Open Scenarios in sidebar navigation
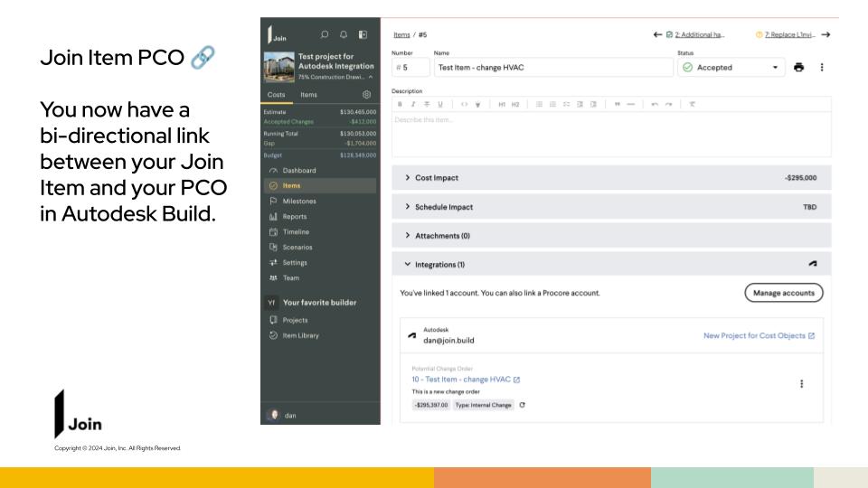The height and width of the screenshot is (488, 868). 320,248
